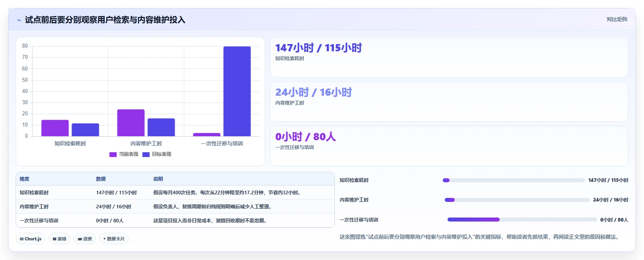This screenshot has width=644, height=260.
Task: Click the 知识检索耗时 progress bar
Action: (x=514, y=180)
